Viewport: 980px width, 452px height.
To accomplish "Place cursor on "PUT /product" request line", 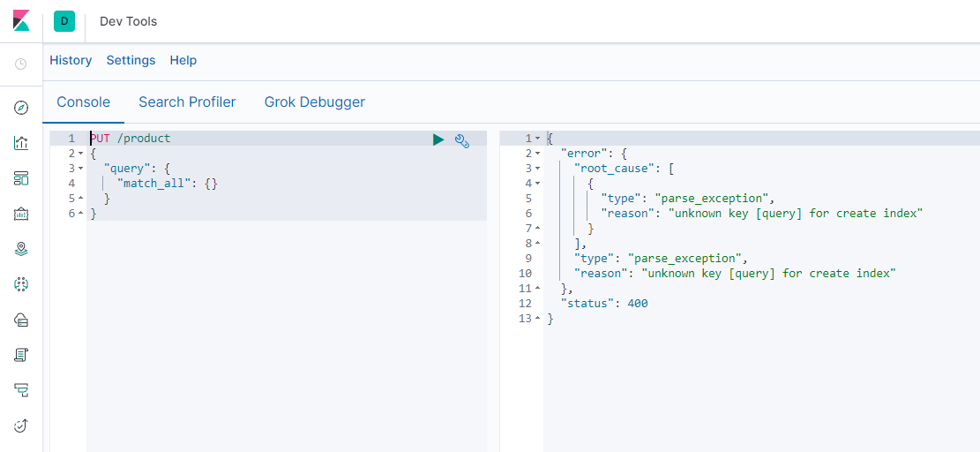I will tap(130, 139).
